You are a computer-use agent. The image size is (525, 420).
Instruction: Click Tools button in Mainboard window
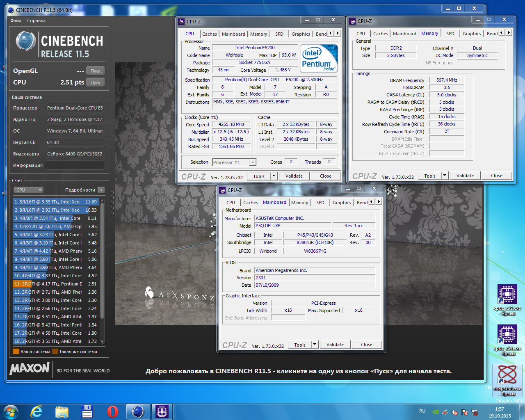(300, 345)
